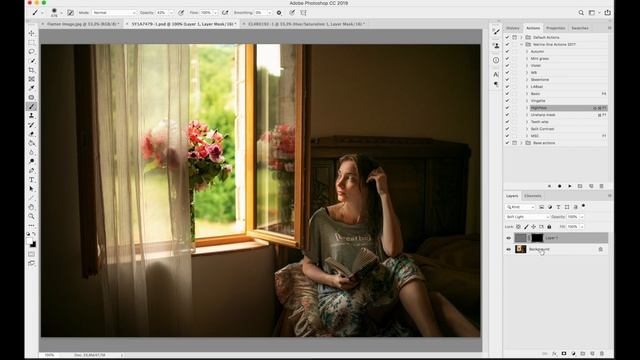The width and height of the screenshot is (640, 360).
Task: Switch to the Properties tab
Action: pyautogui.click(x=556, y=28)
